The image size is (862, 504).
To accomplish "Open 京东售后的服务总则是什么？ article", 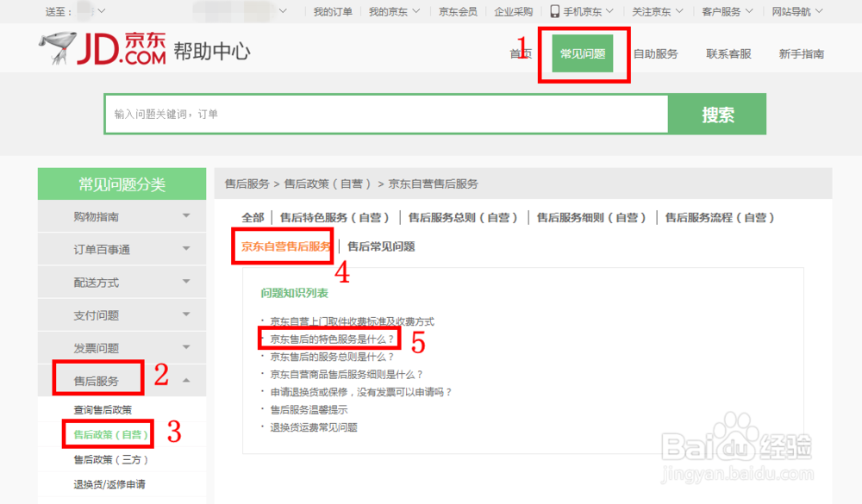I will [x=332, y=357].
